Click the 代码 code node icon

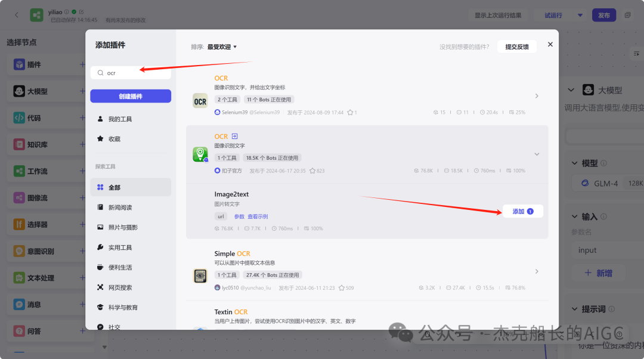coord(19,118)
